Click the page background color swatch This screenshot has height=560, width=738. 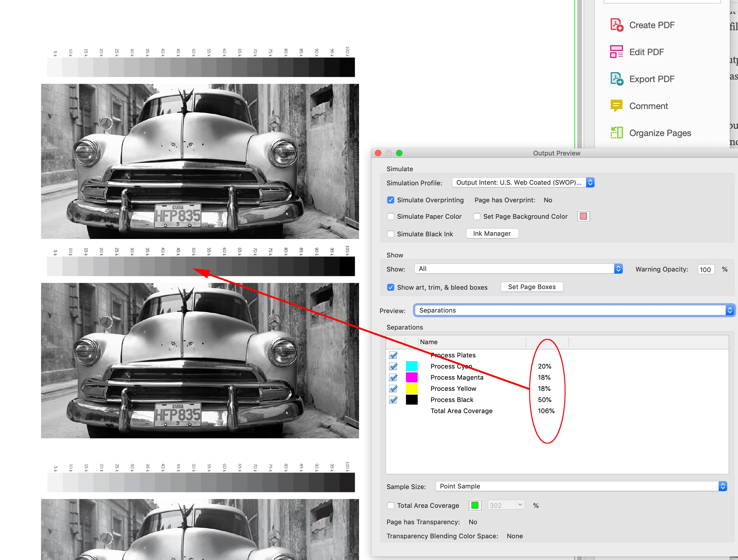[583, 216]
